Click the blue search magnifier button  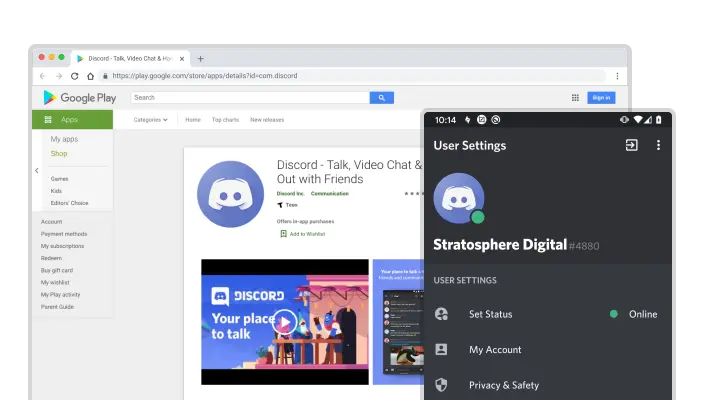click(382, 97)
